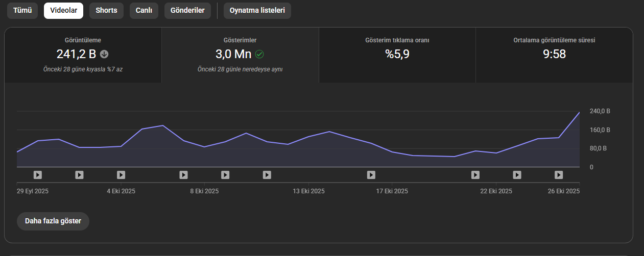Image resolution: width=644 pixels, height=256 pixels.
Task: Select the Shorts filter tab
Action: click(x=106, y=10)
